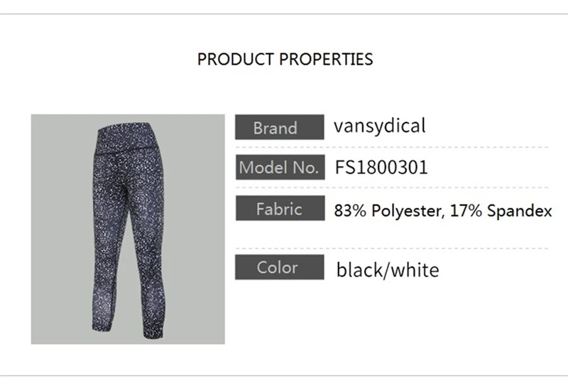568x392 pixels.
Task: Click the dashed divider above Color row
Action: click(392, 249)
